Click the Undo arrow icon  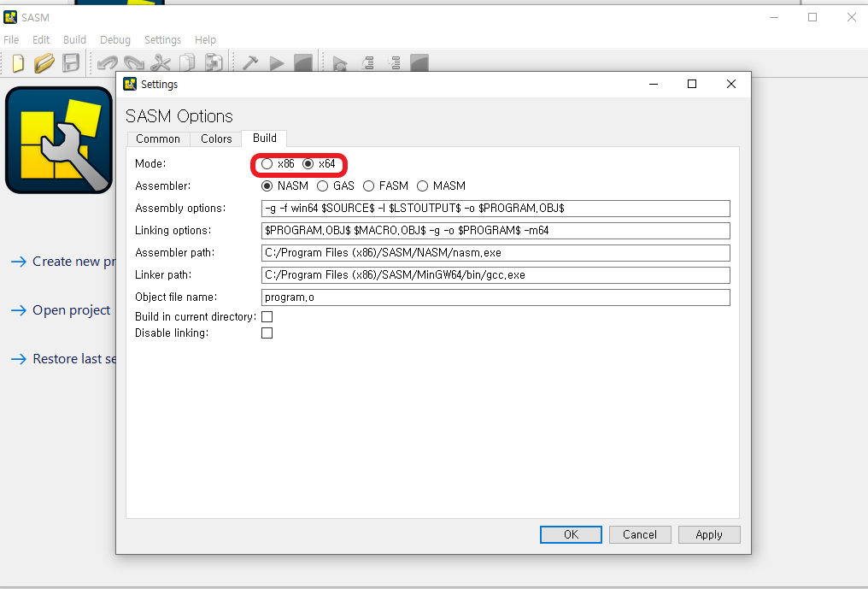click(x=107, y=63)
